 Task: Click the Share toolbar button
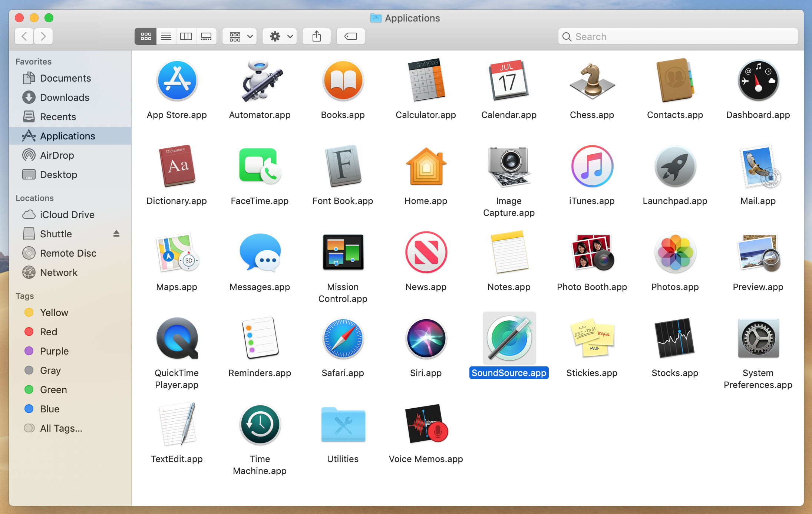317,36
